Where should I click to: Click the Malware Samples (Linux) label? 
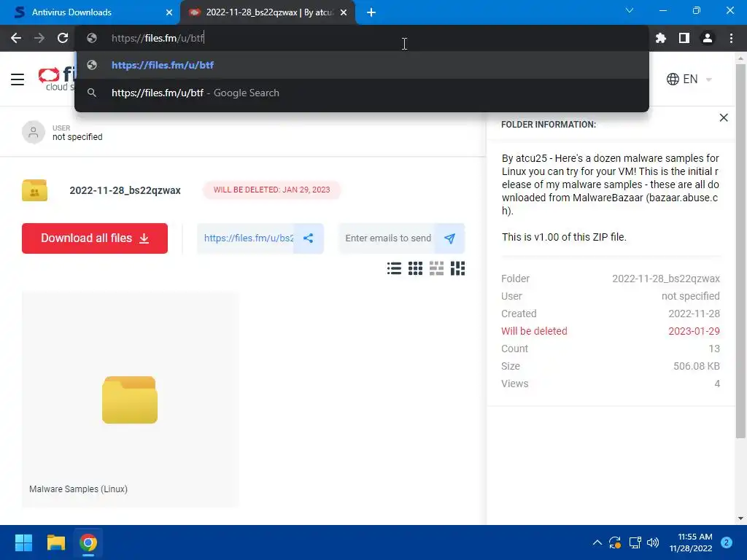78,489
